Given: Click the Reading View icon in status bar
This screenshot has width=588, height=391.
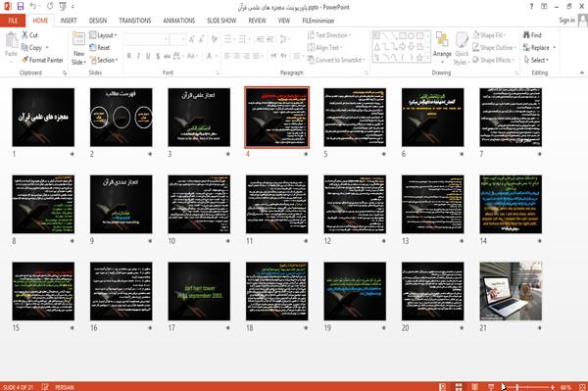Looking at the screenshot, I should pos(474,387).
